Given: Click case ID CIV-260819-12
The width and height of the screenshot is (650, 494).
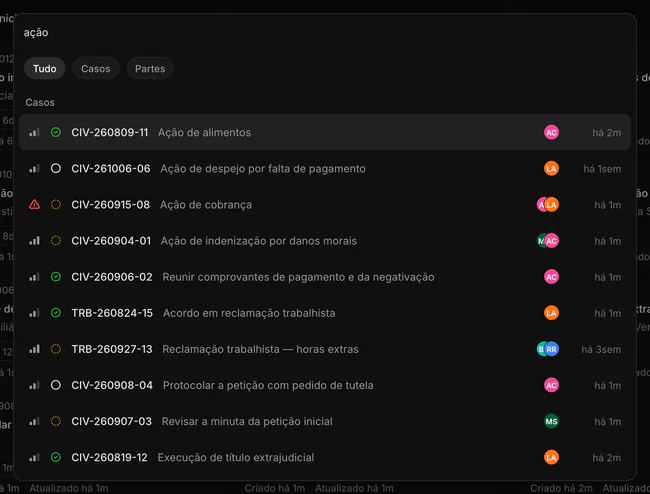Looking at the screenshot, I should 109,458.
